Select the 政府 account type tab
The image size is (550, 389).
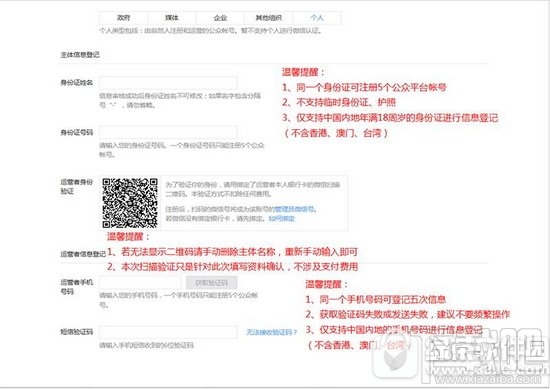pyautogui.click(x=123, y=18)
